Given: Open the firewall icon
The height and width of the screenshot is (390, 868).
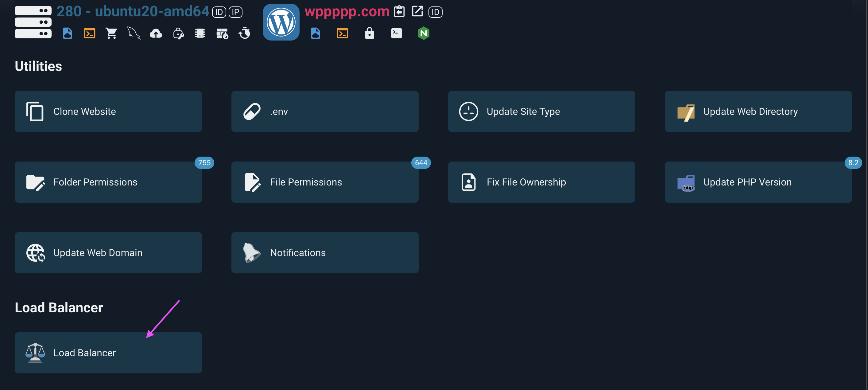Looking at the screenshot, I should [223, 33].
